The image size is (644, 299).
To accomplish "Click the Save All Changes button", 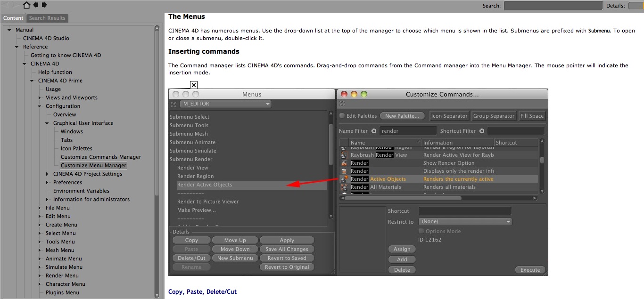I will tap(287, 249).
